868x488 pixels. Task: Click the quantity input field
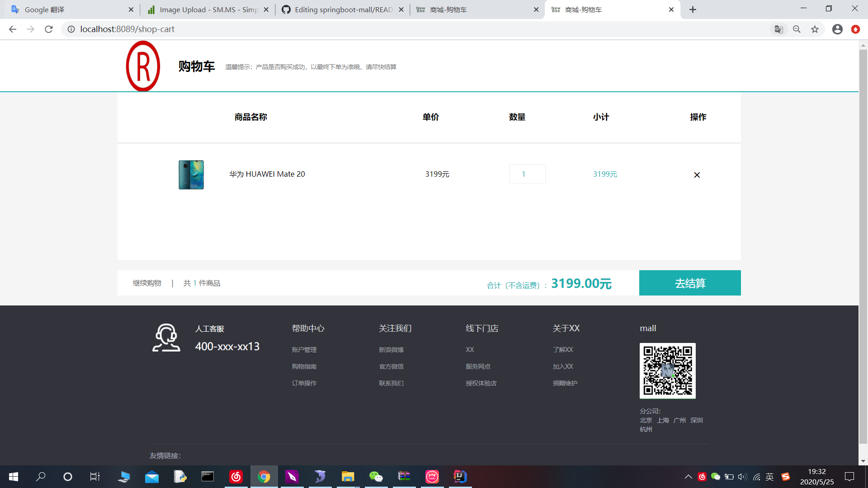(x=527, y=174)
